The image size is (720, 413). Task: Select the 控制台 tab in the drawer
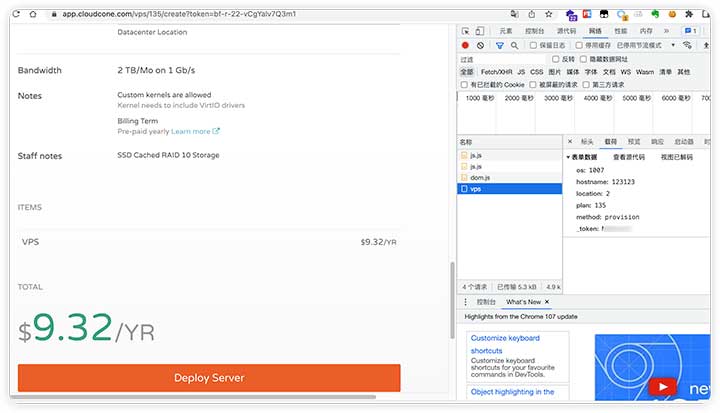[486, 302]
